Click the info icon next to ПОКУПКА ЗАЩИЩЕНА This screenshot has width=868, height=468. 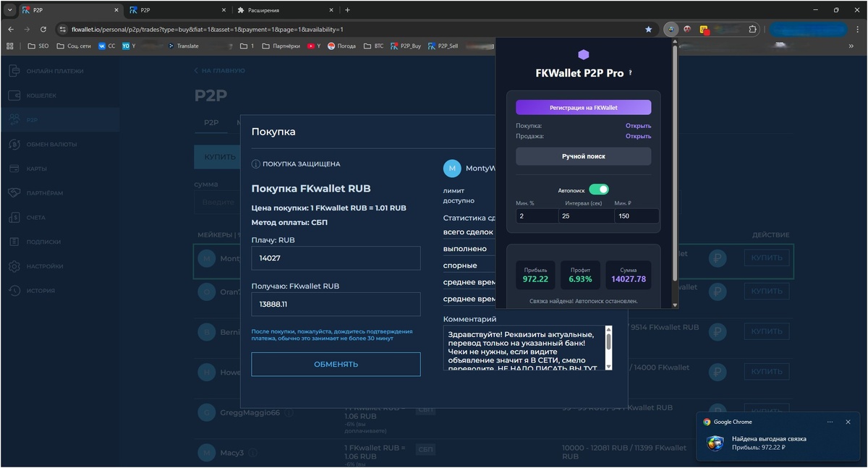[255, 164]
